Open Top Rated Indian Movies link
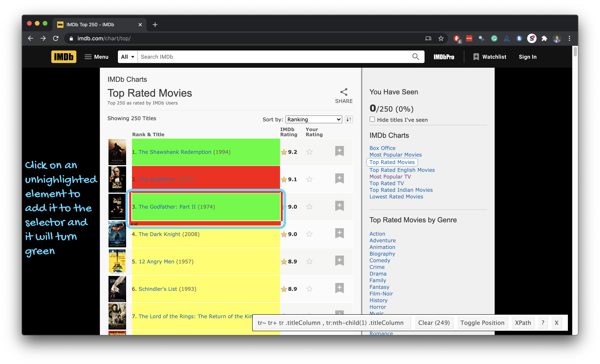Screen dimensions: 600x364 click(401, 190)
